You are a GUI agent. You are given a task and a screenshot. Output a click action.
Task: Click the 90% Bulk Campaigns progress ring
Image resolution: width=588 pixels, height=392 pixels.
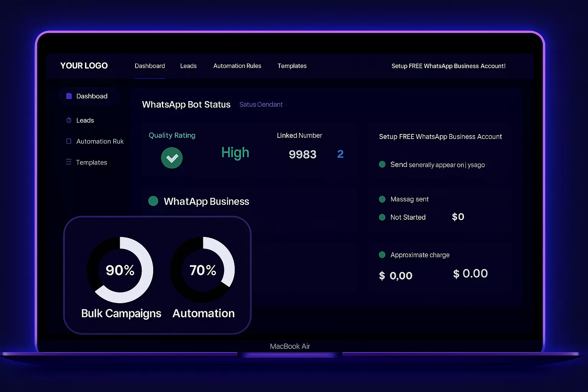pos(120,270)
